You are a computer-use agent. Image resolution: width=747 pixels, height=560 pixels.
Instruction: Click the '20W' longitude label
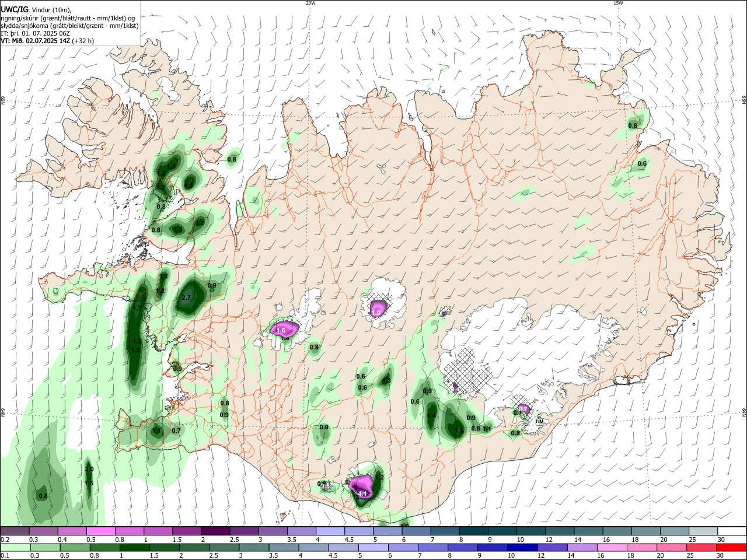click(310, 3)
